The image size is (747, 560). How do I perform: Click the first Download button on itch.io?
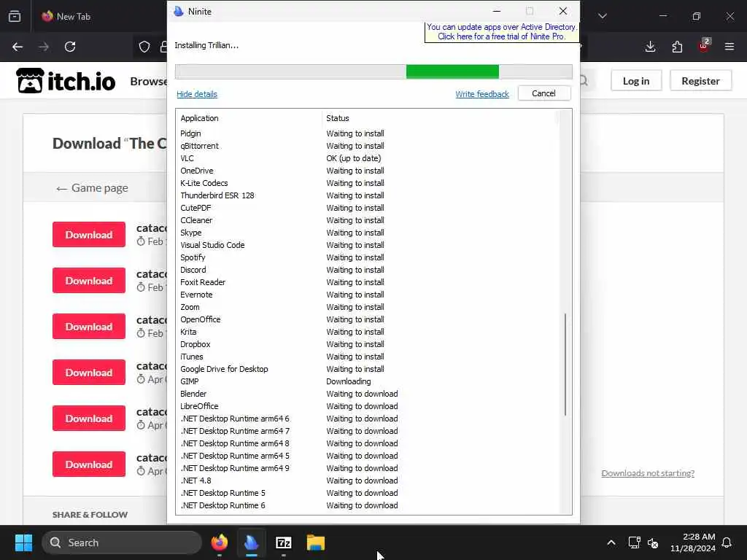(89, 235)
